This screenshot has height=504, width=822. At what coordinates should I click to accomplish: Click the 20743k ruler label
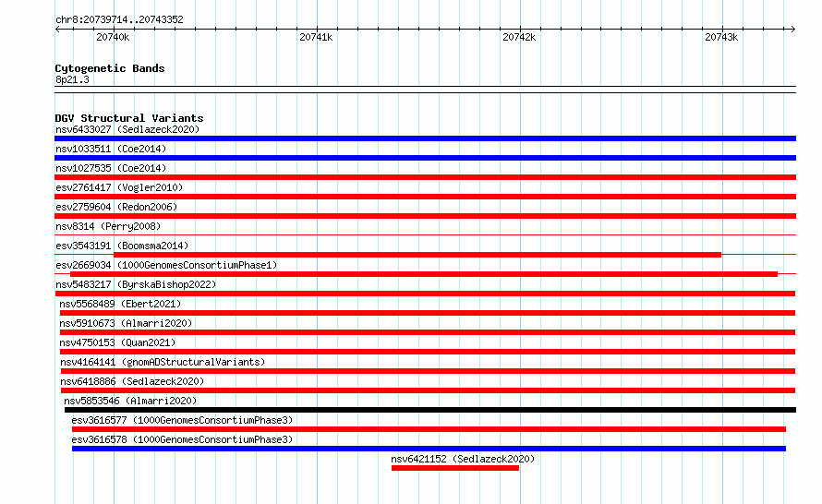coord(721,37)
